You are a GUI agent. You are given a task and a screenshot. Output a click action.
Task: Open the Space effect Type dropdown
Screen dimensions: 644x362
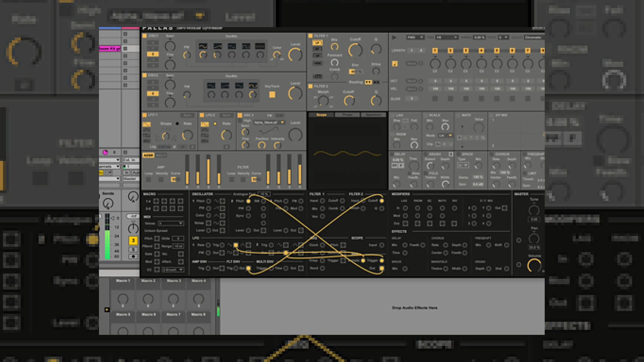pos(463,166)
